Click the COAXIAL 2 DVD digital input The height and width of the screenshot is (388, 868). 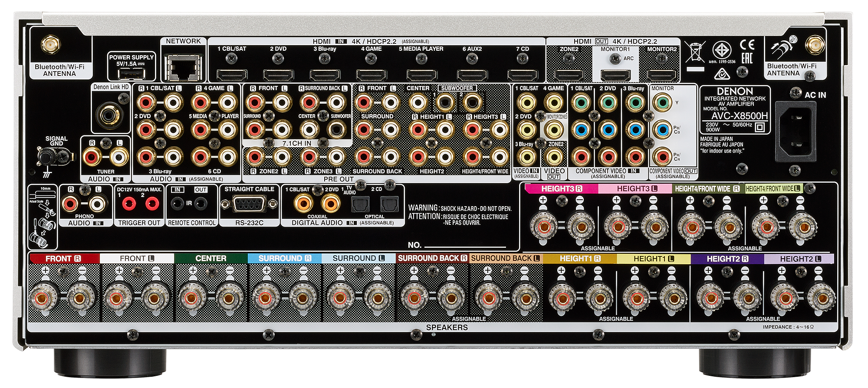331,203
